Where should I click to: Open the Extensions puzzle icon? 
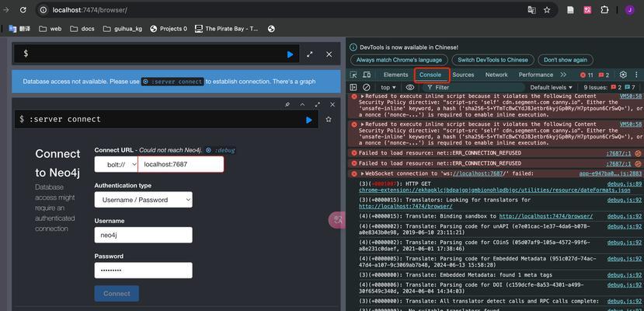point(604,10)
